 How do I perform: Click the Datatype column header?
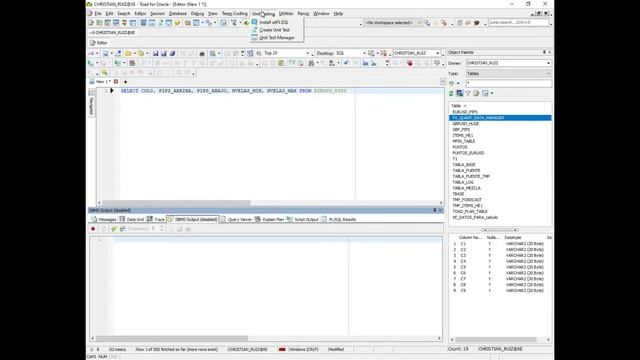512,238
